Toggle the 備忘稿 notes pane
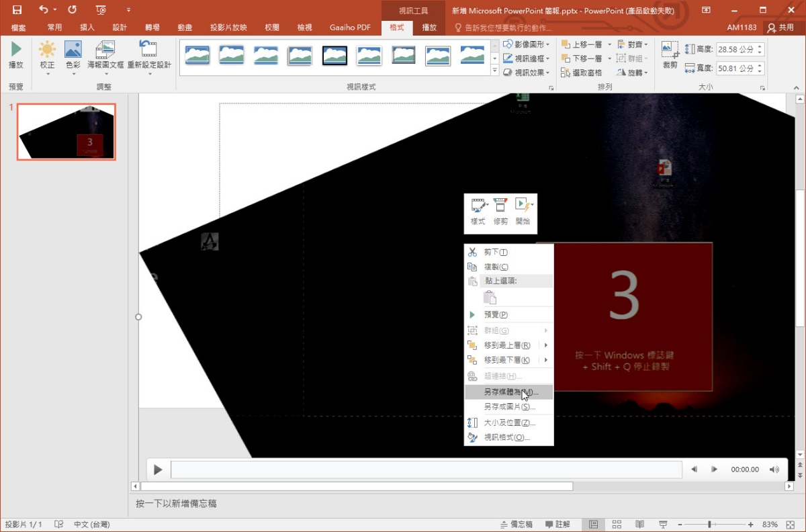The width and height of the screenshot is (806, 532). click(x=517, y=524)
